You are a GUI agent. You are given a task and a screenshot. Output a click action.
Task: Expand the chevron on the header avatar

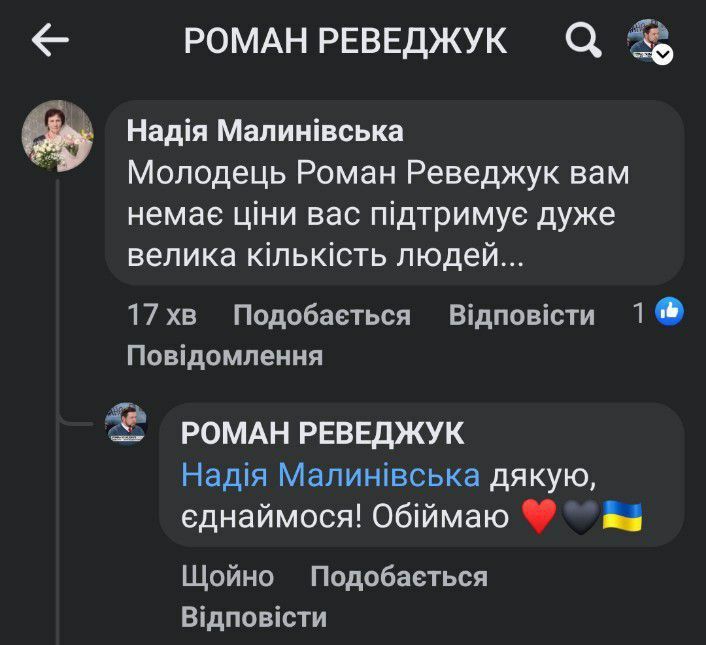click(x=663, y=56)
